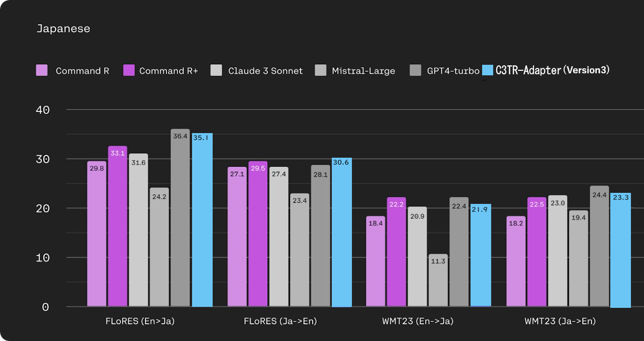
Task: Click the GPT4-turbo legend swatch
Action: pyautogui.click(x=416, y=70)
